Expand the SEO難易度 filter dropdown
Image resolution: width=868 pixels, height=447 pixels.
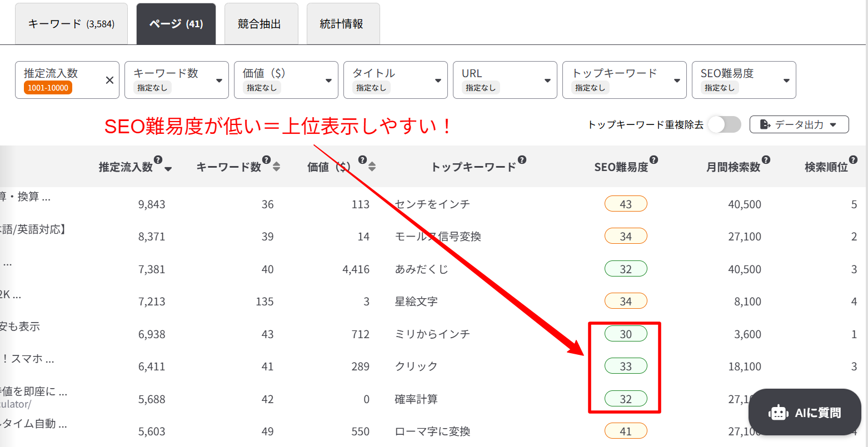[x=744, y=80]
